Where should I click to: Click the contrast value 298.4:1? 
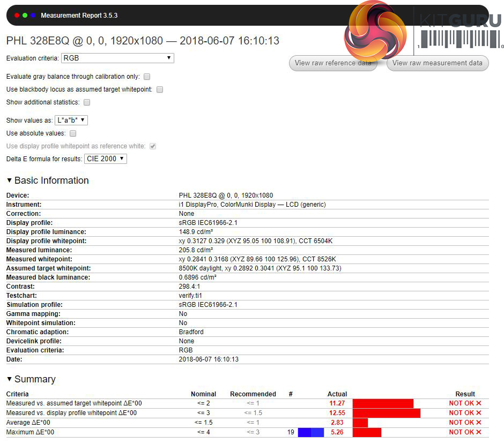pos(189,287)
